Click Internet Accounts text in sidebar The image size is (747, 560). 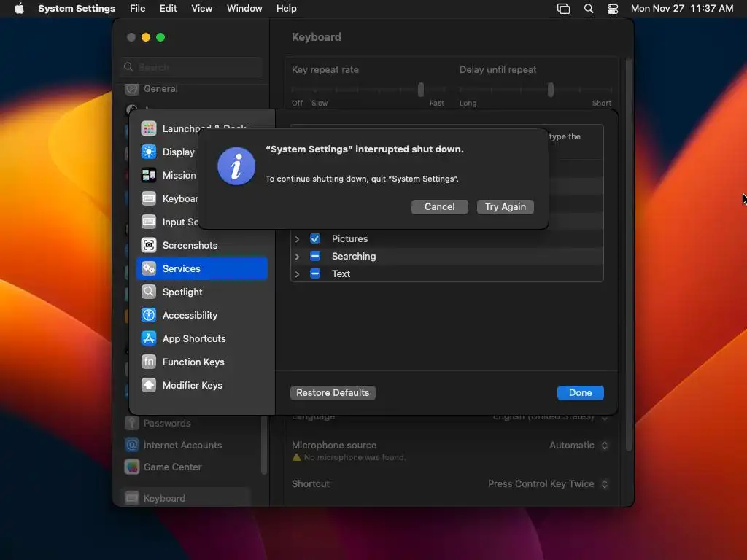pyautogui.click(x=183, y=445)
